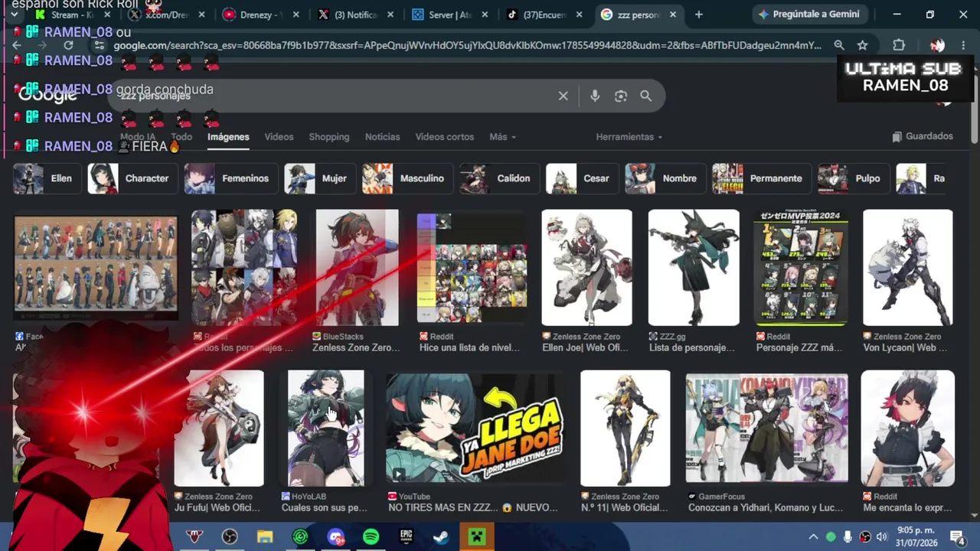Open the Reddit tier list image result
980x551 pixels.
click(x=472, y=268)
